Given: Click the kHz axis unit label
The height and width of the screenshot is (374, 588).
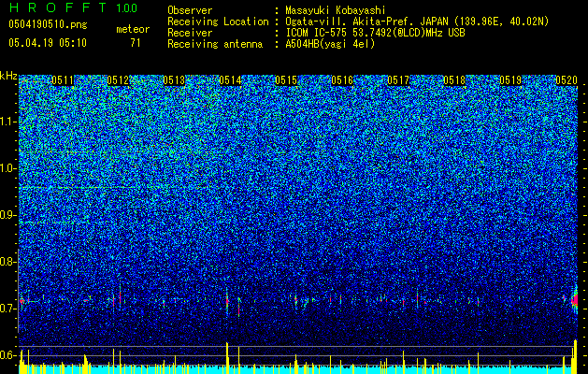Looking at the screenshot, I should [8, 76].
